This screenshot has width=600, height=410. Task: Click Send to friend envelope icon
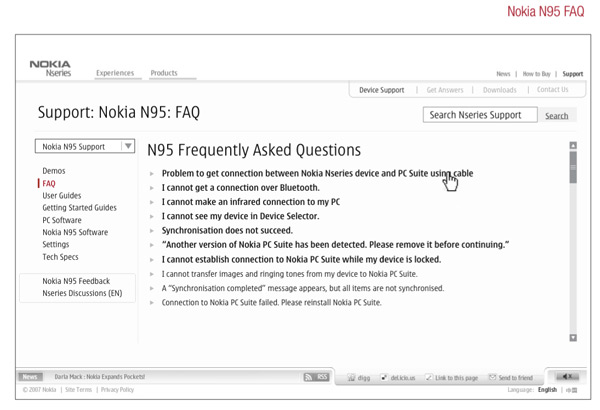pyautogui.click(x=492, y=377)
